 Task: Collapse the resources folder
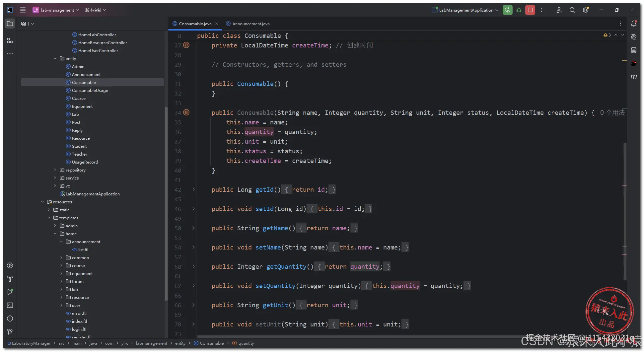[x=42, y=202]
